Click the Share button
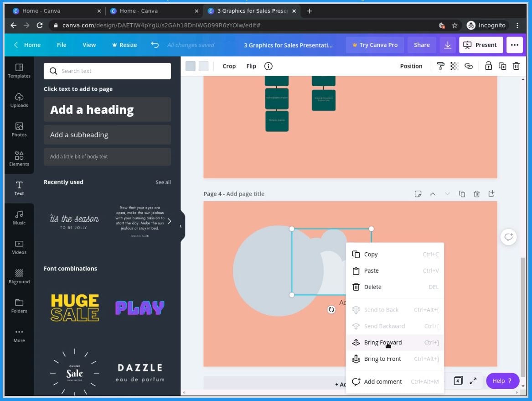 421,45
